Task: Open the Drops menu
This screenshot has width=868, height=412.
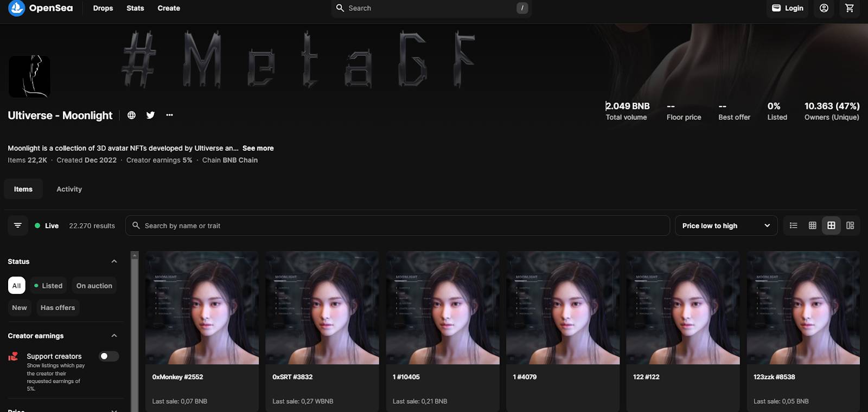Action: (103, 8)
